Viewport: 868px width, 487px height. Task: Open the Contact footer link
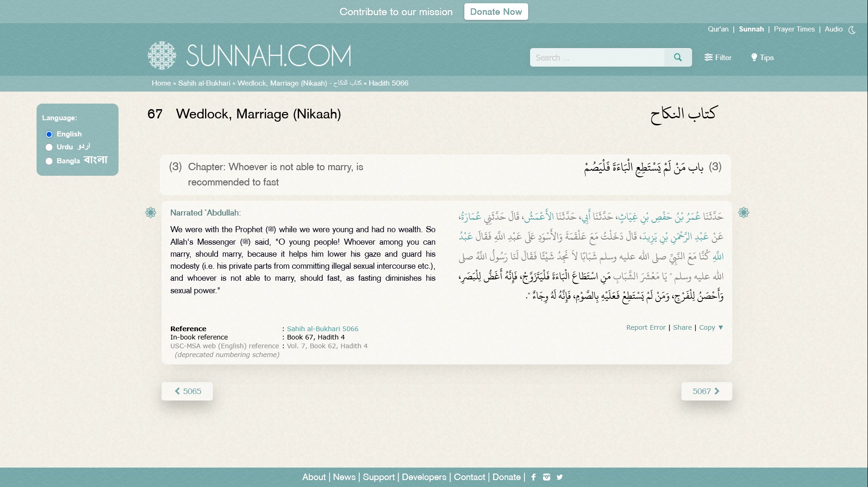tap(469, 477)
